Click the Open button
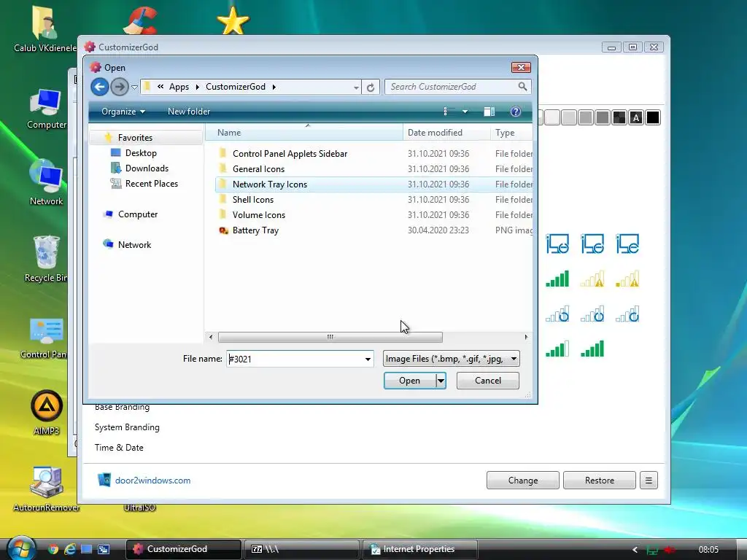This screenshot has width=747, height=560. (410, 381)
